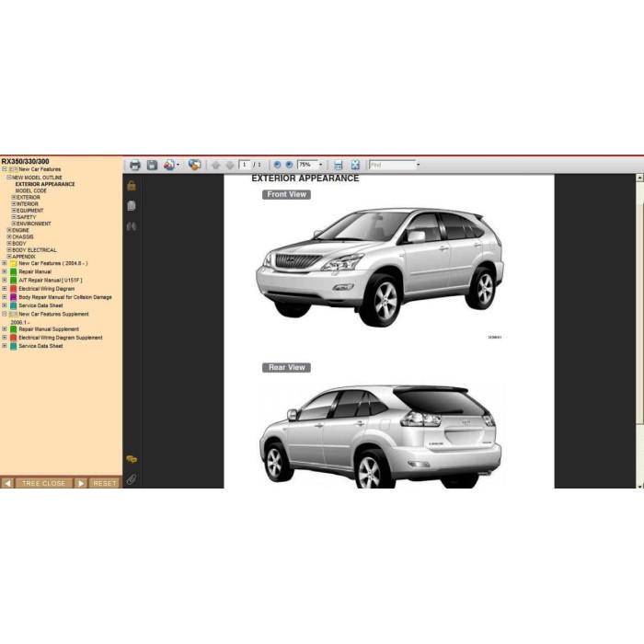Open the Comments panel icon
This screenshot has width=644, height=644.
point(132,459)
